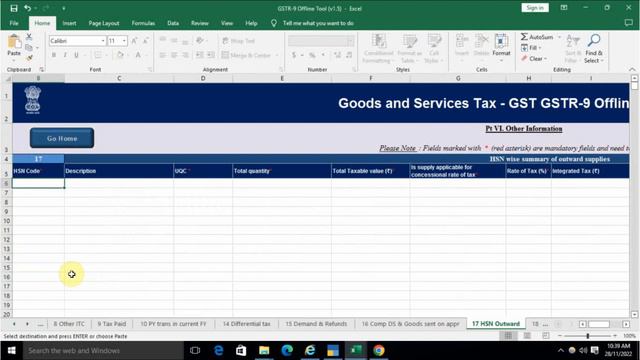Open the 15 Demand & Refunds sheet tab

coord(316,324)
